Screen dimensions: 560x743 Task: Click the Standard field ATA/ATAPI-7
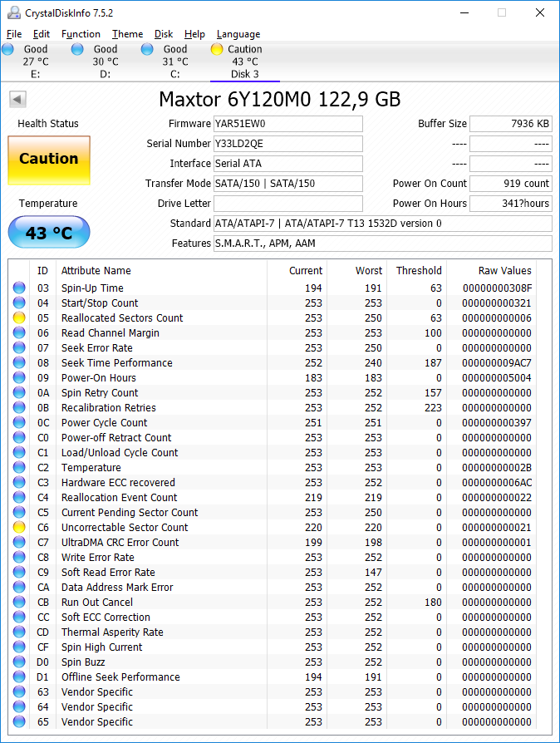[383, 224]
